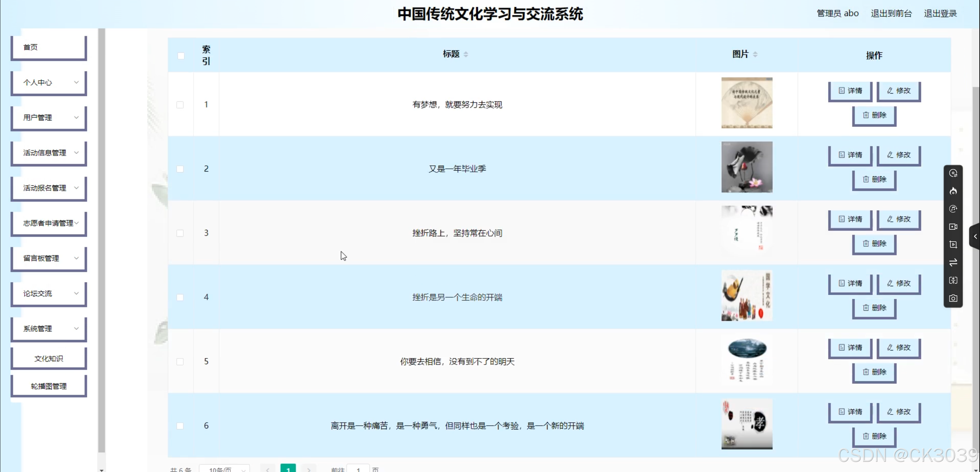Collapse the dark floating side toolbar
This screenshot has height=472, width=980.
(975, 237)
